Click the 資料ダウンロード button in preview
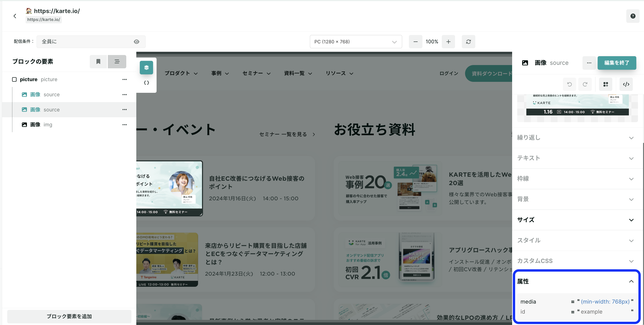The width and height of the screenshot is (644, 325). point(489,73)
